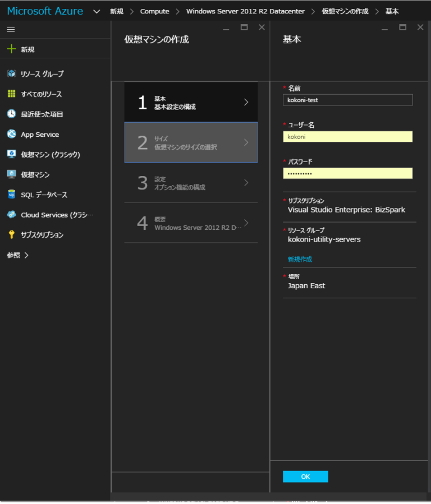Open 仮想マシン (クラシック) monitor icon
431x504 pixels.
[x=12, y=154]
